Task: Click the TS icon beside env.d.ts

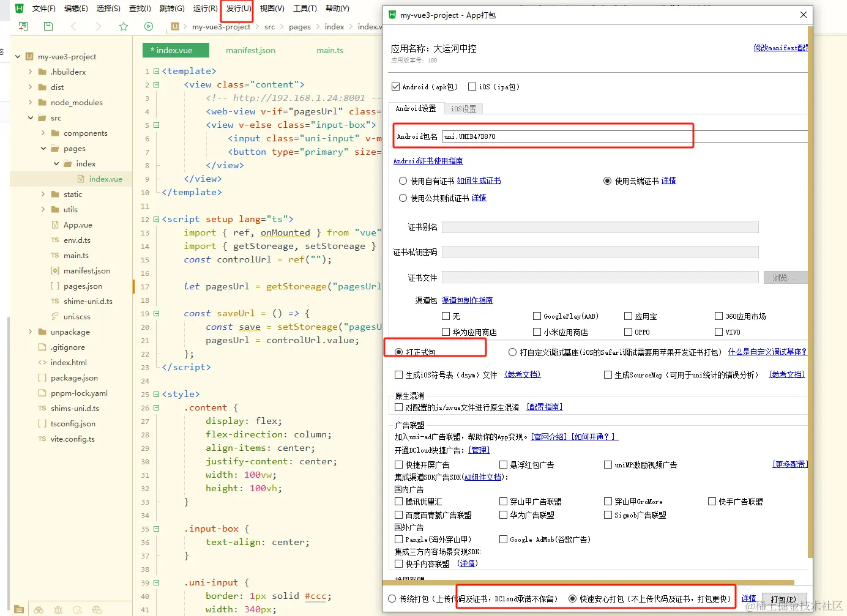Action: pyautogui.click(x=55, y=240)
